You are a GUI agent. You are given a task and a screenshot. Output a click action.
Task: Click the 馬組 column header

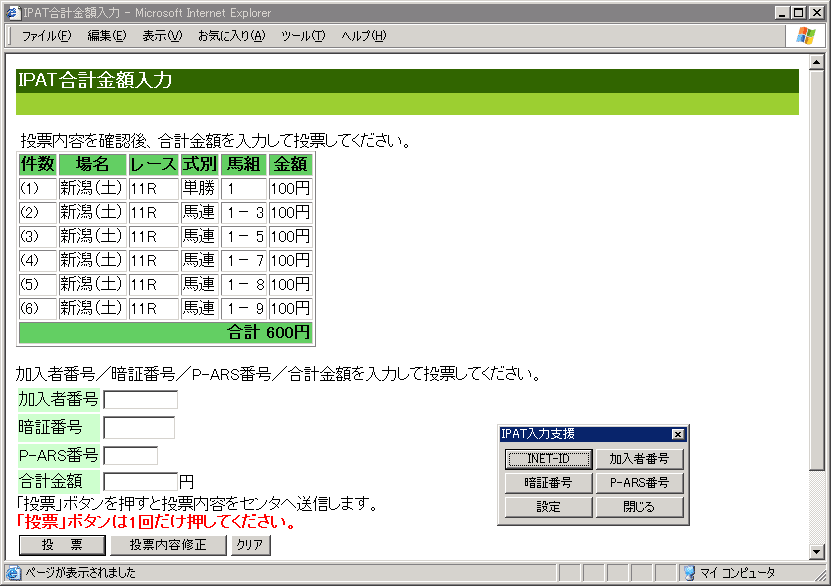244,165
